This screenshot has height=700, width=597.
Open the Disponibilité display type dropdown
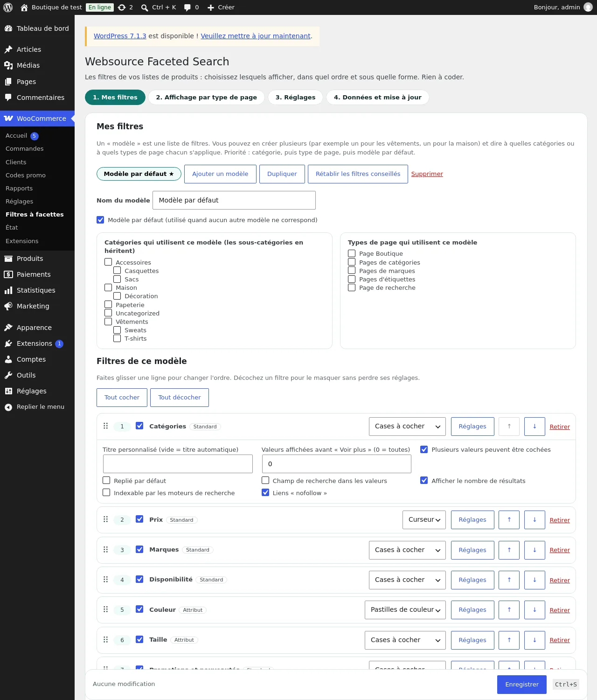tap(407, 580)
